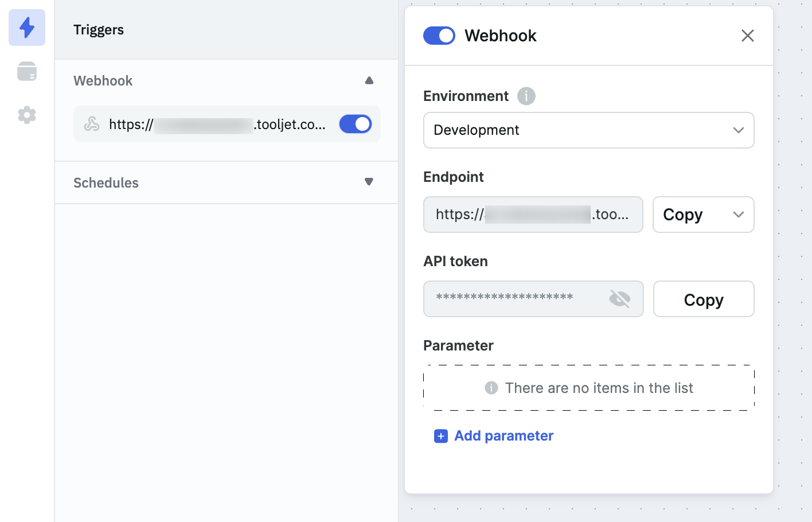Disable the Webhook with its toggle switch
812x522 pixels.
(439, 36)
